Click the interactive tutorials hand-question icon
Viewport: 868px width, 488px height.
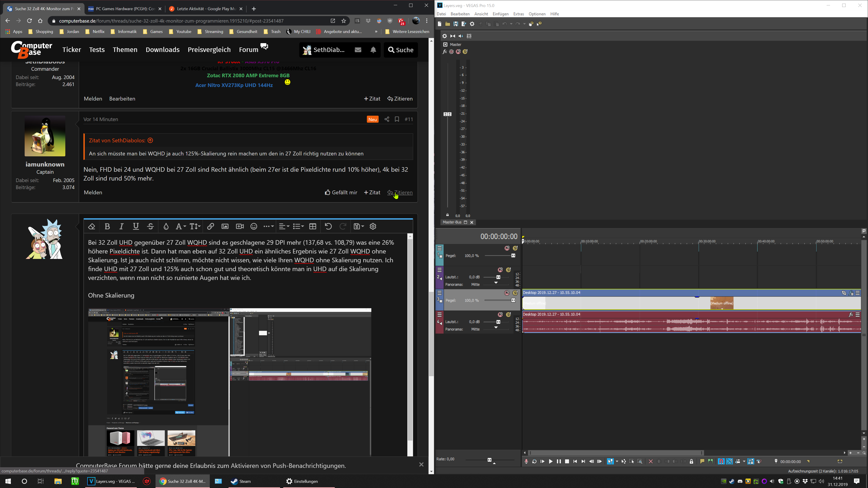click(531, 24)
